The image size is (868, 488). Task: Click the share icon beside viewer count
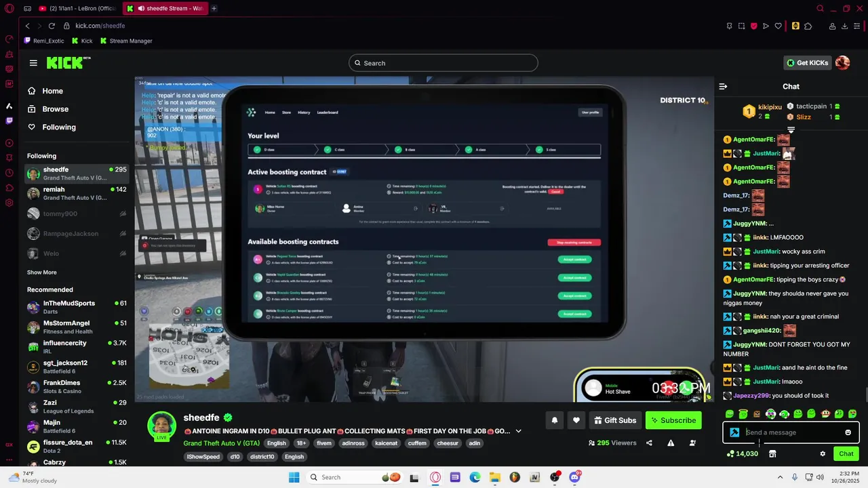click(649, 443)
